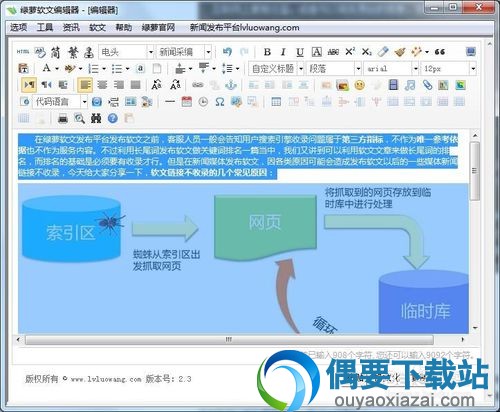Click the 网页 shape in the diagram
This screenshot has width=500, height=412.
tap(265, 227)
